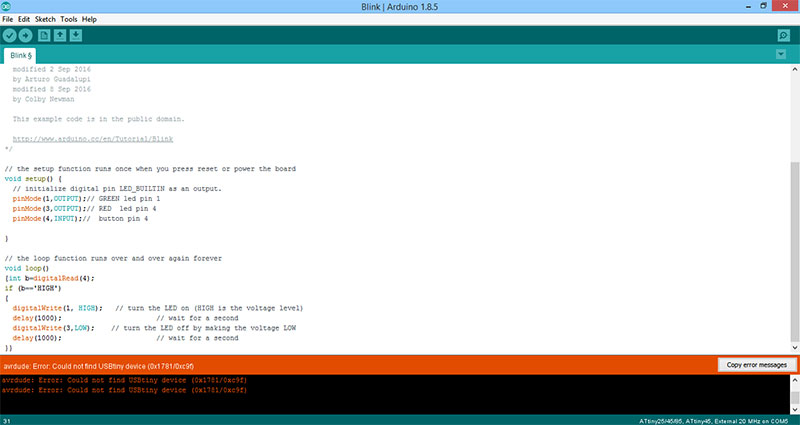Click 'modified 8 Sep 2016' comment

[x=52, y=89]
